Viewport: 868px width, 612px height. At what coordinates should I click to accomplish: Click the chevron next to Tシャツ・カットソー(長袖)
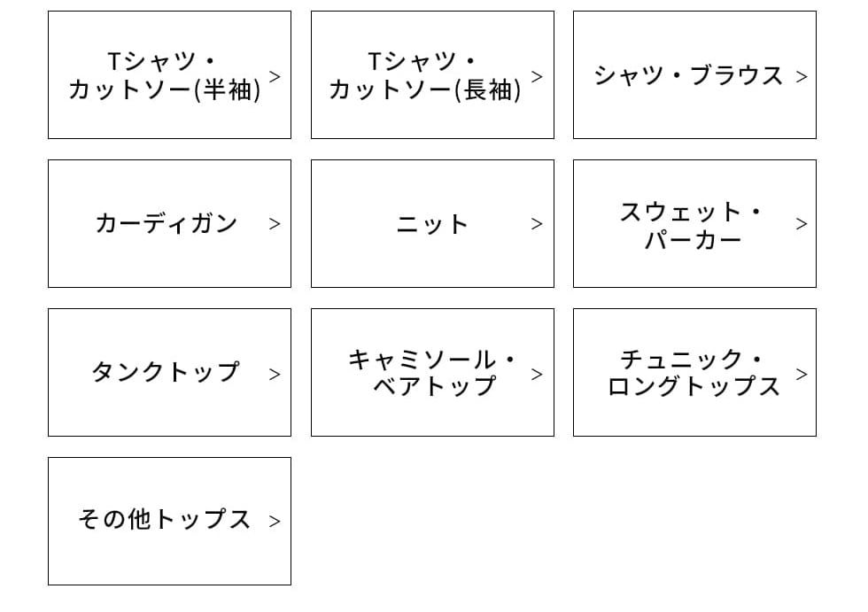[x=537, y=76]
